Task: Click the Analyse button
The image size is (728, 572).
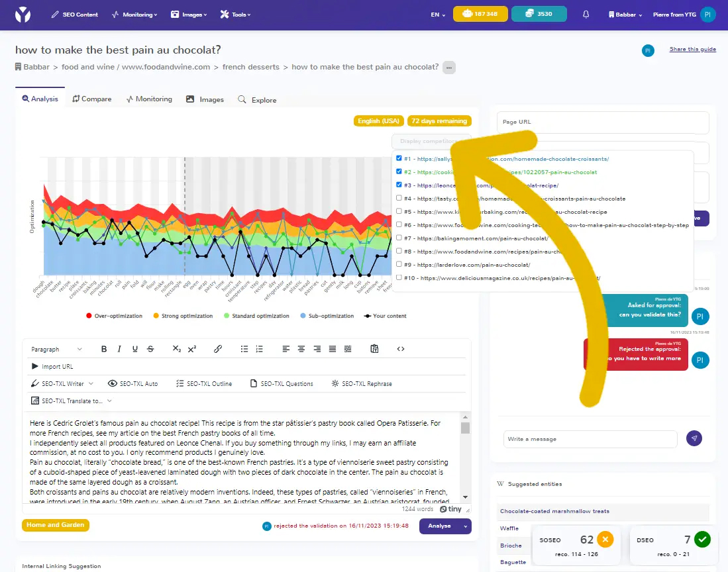Action: click(440, 526)
